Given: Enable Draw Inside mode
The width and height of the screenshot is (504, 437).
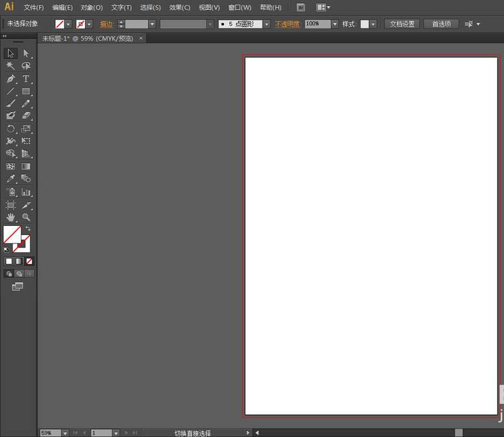Looking at the screenshot, I should 29,274.
